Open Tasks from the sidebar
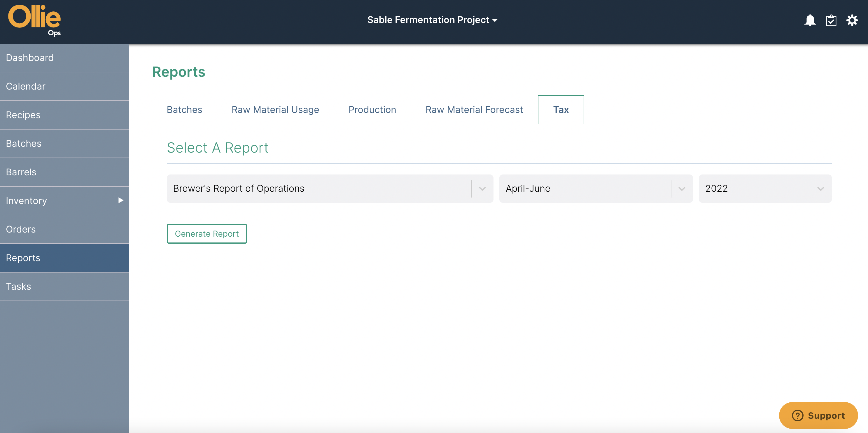Viewport: 868px width, 433px height. click(x=19, y=286)
